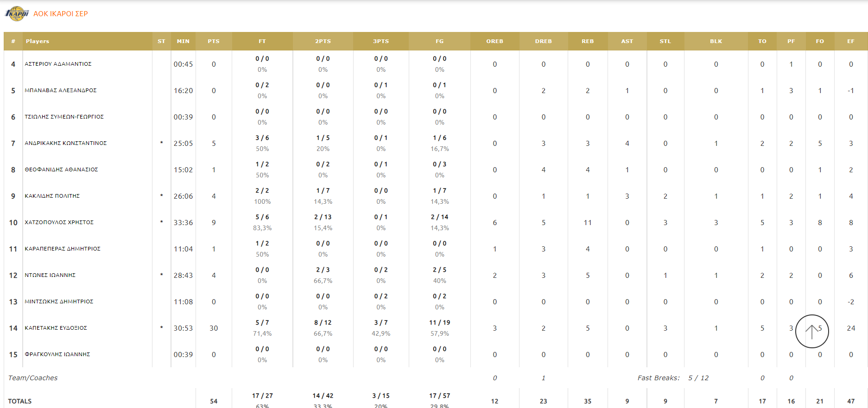Viewport: 868px width, 408px height.
Task: Open player ΧΑΤΖΟΠΟΥΛΟΣ ΧΡΗΣΤΟΣ
Action: pos(59,222)
